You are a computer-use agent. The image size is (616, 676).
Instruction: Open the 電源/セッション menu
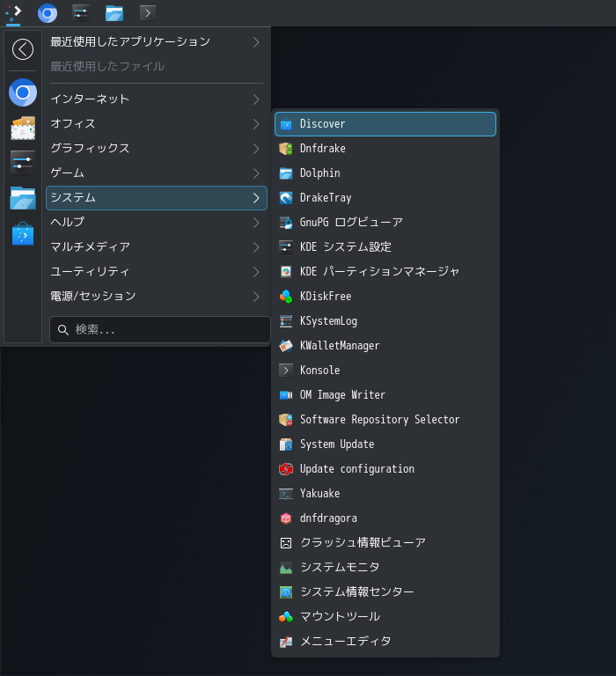(x=157, y=296)
